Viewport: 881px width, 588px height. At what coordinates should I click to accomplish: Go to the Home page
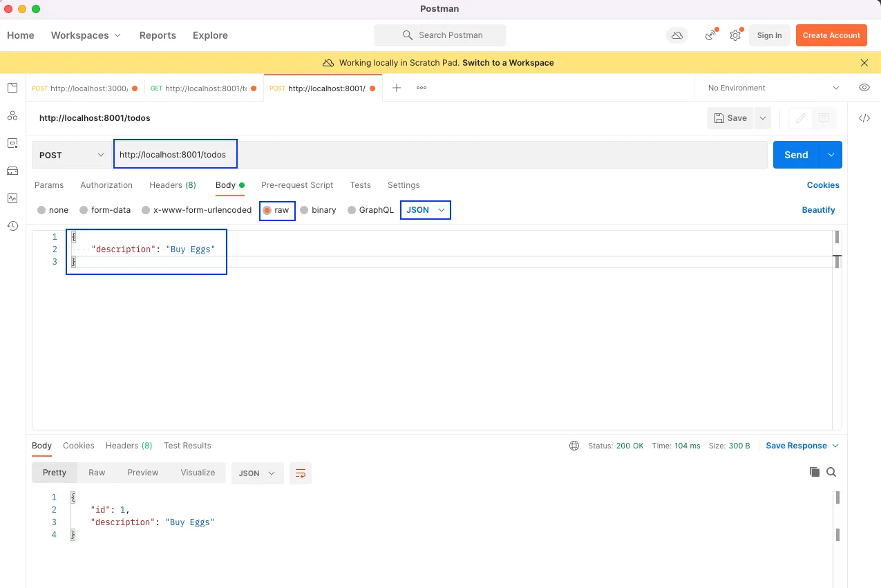click(21, 35)
